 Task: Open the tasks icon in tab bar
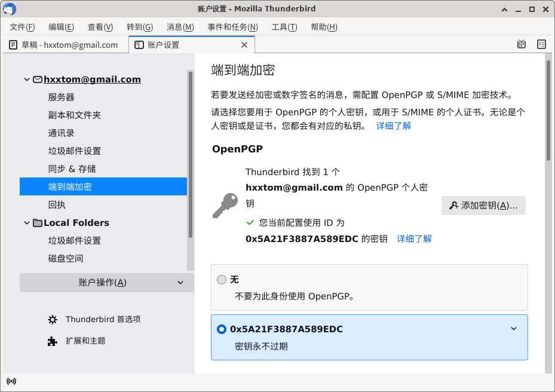(x=541, y=44)
